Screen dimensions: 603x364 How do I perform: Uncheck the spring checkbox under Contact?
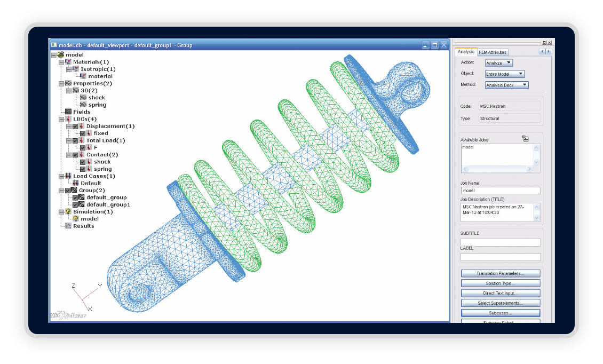pyautogui.click(x=83, y=169)
